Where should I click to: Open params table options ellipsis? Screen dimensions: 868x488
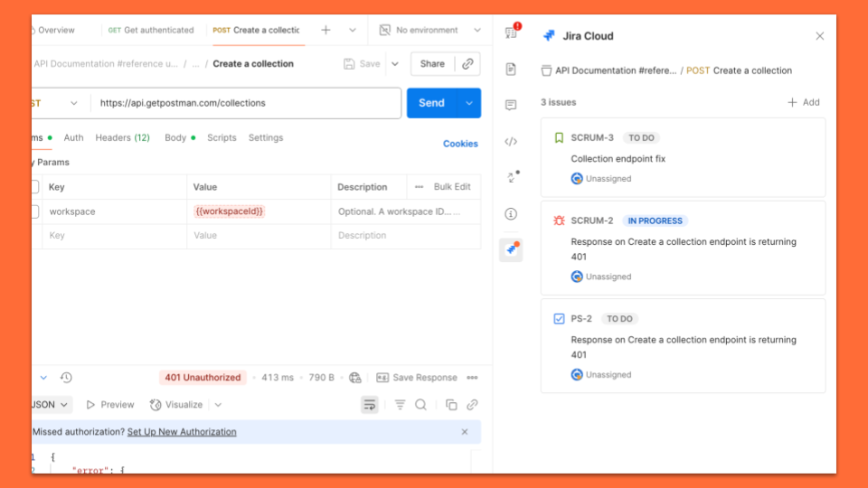[x=419, y=187]
